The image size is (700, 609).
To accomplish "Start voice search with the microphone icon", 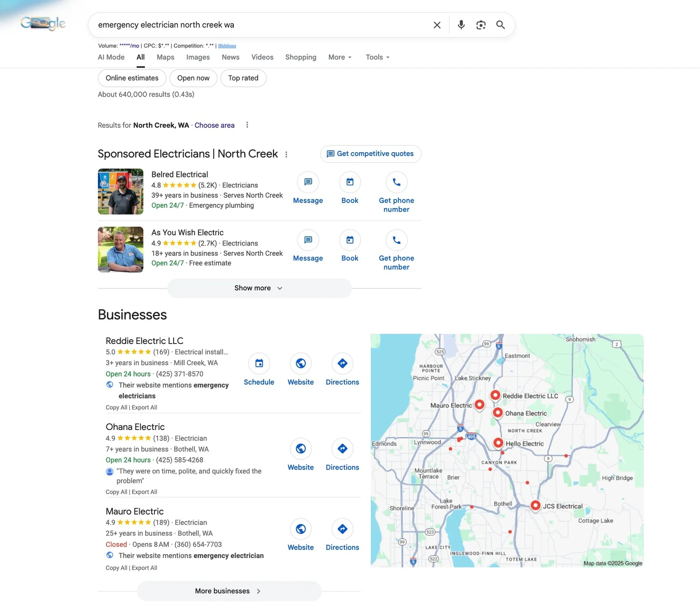I will pos(461,25).
